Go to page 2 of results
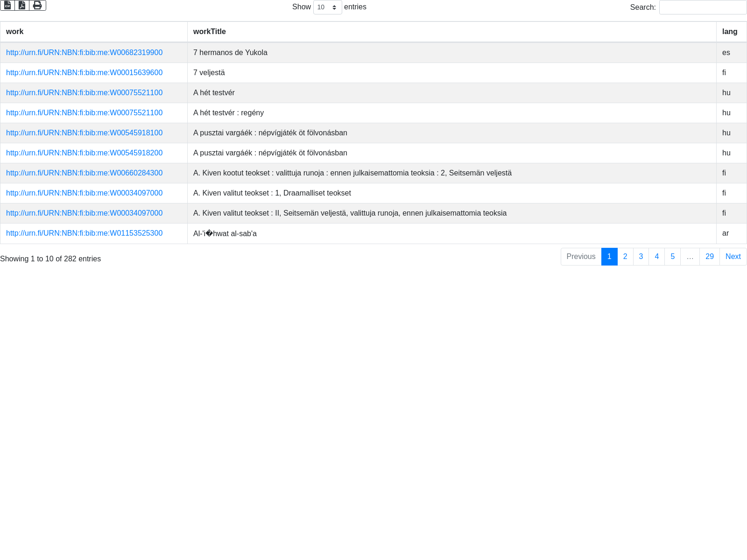The height and width of the screenshot is (560, 747). (625, 257)
